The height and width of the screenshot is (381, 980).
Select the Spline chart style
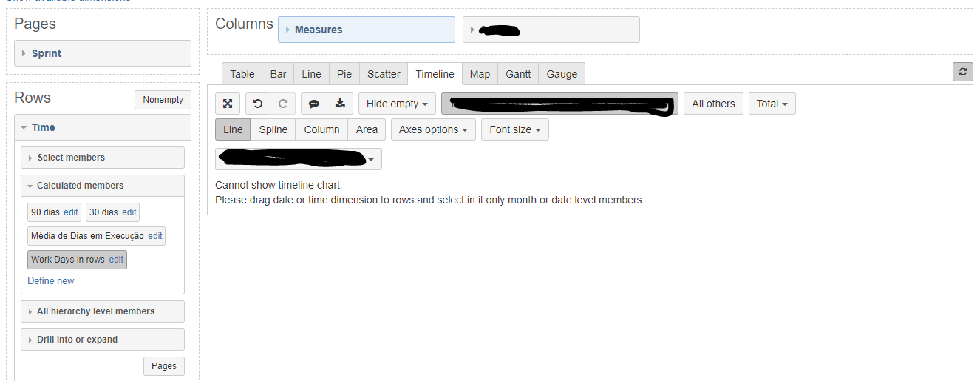point(273,129)
